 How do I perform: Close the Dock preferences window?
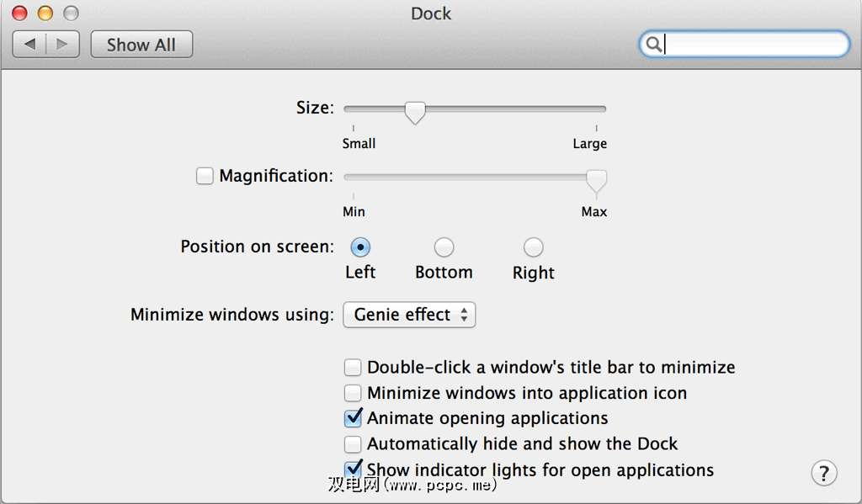tap(19, 13)
